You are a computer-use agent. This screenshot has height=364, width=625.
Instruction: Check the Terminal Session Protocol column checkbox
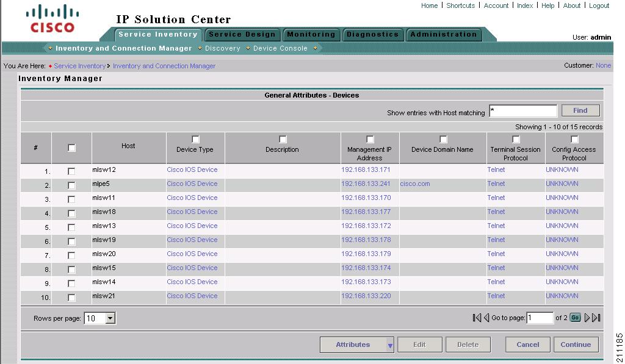click(516, 139)
